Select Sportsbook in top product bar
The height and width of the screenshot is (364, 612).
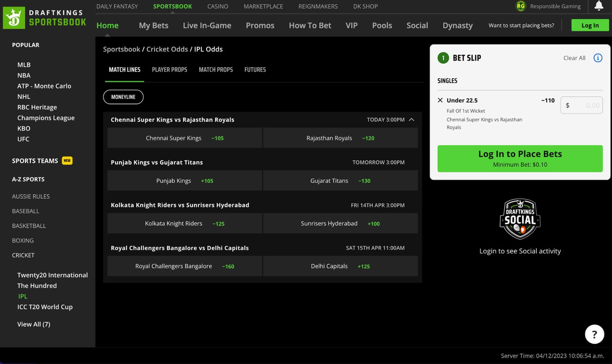tap(172, 6)
